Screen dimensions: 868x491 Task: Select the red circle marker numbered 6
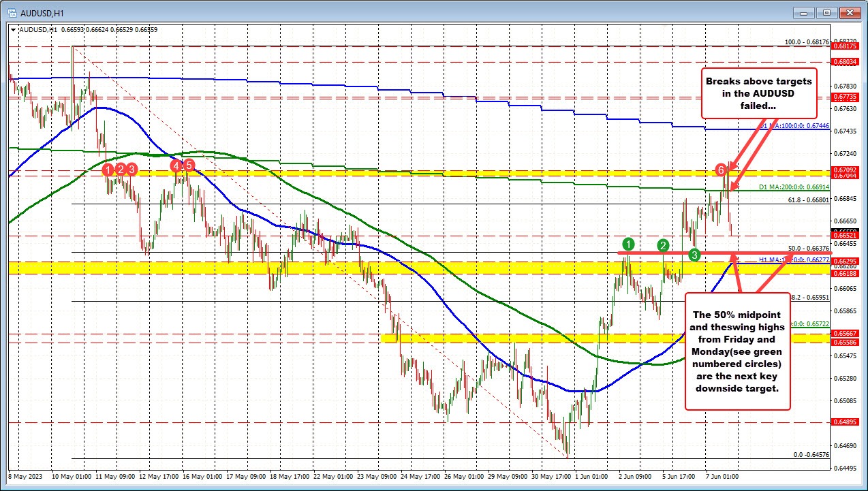pos(721,169)
